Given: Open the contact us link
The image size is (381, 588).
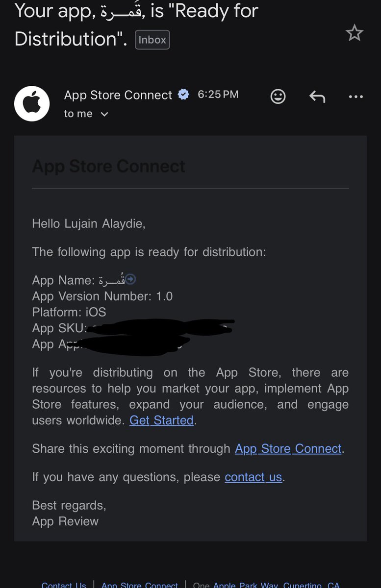Looking at the screenshot, I should (254, 477).
